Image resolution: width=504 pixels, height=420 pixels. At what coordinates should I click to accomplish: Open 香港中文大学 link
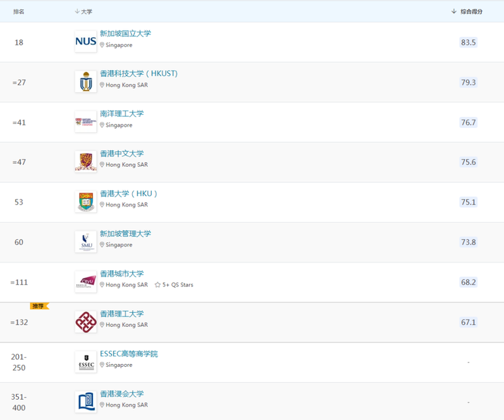(x=122, y=153)
